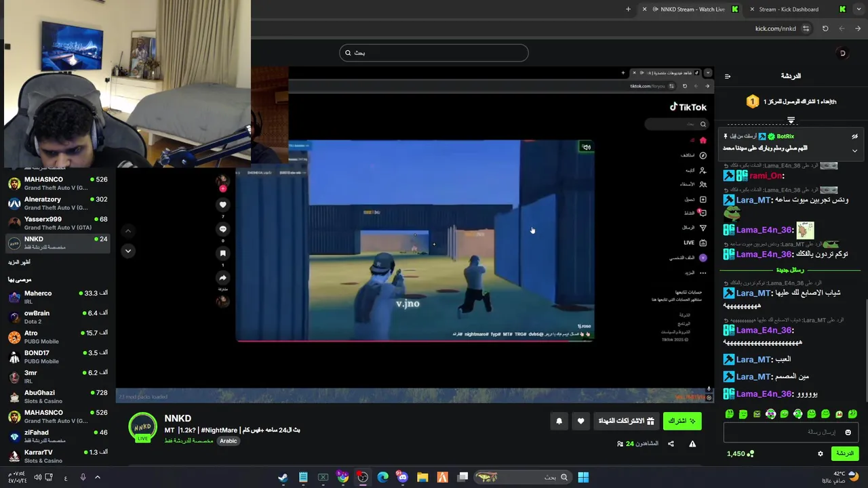The height and width of the screenshot is (488, 868).
Task: Click TikTok search field
Action: click(x=675, y=124)
